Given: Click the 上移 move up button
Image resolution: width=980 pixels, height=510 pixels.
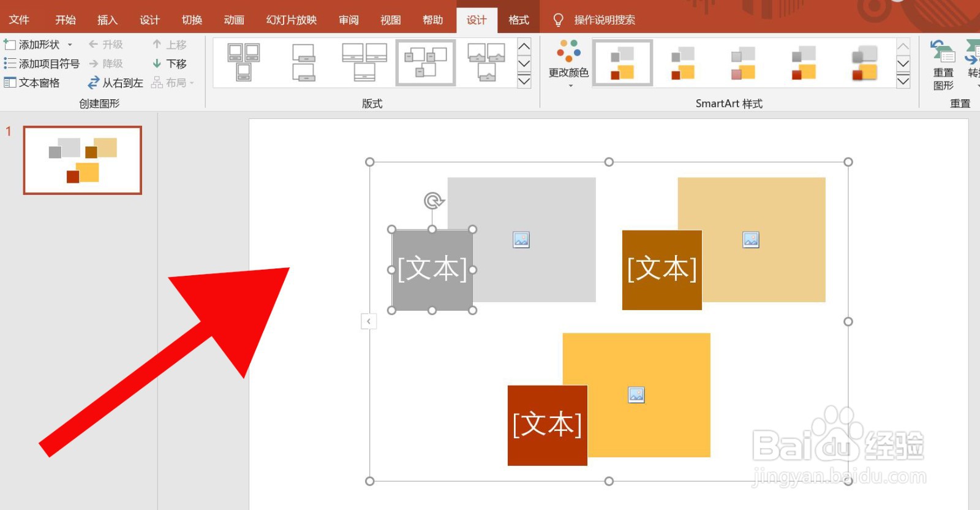Looking at the screenshot, I should pyautogui.click(x=169, y=45).
